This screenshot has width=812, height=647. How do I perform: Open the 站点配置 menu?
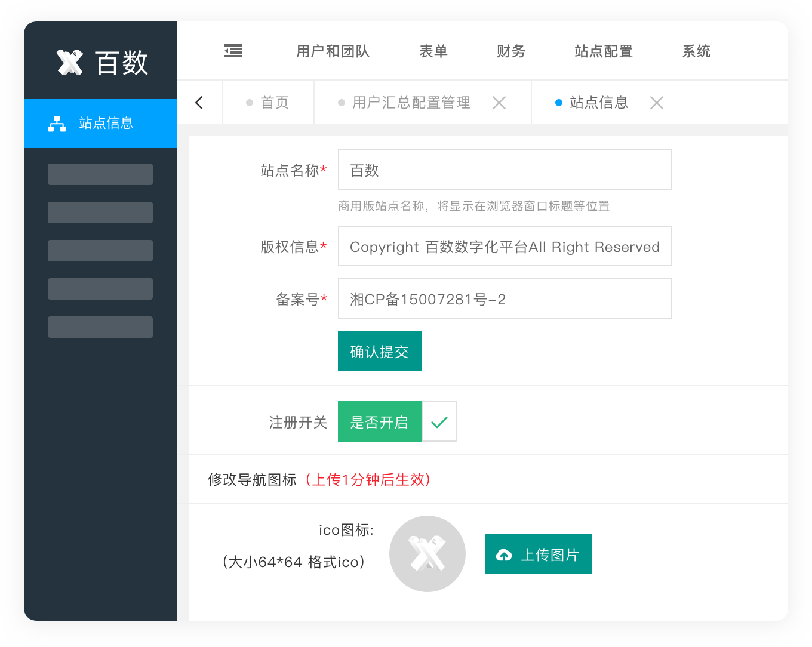pyautogui.click(x=603, y=51)
